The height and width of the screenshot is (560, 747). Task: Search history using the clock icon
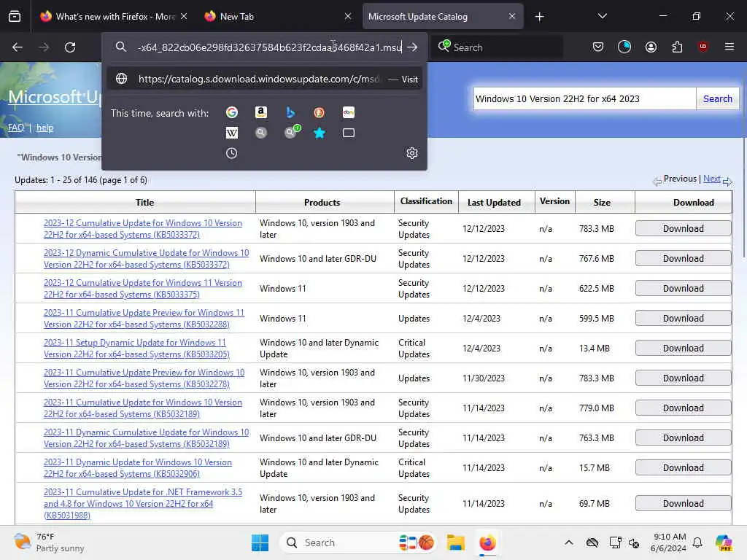click(231, 153)
